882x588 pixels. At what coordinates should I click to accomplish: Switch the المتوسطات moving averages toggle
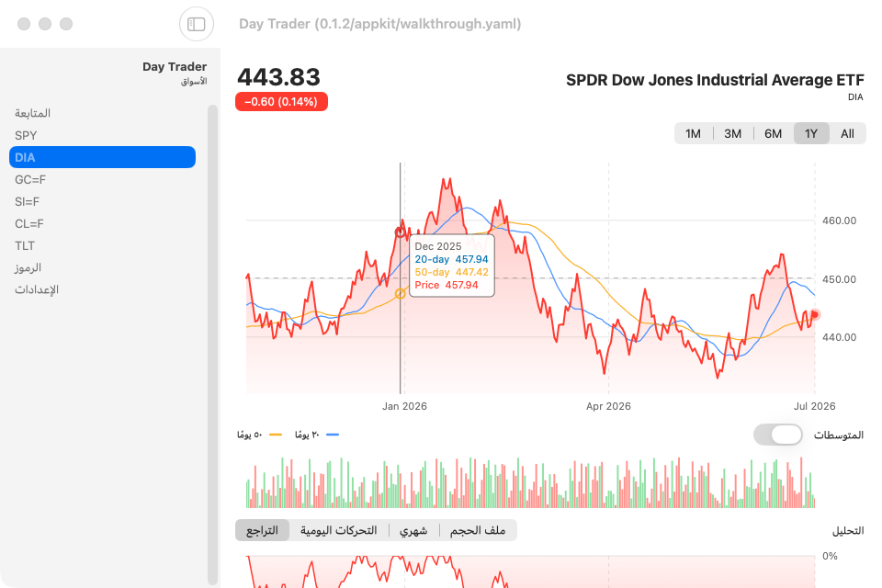click(778, 435)
